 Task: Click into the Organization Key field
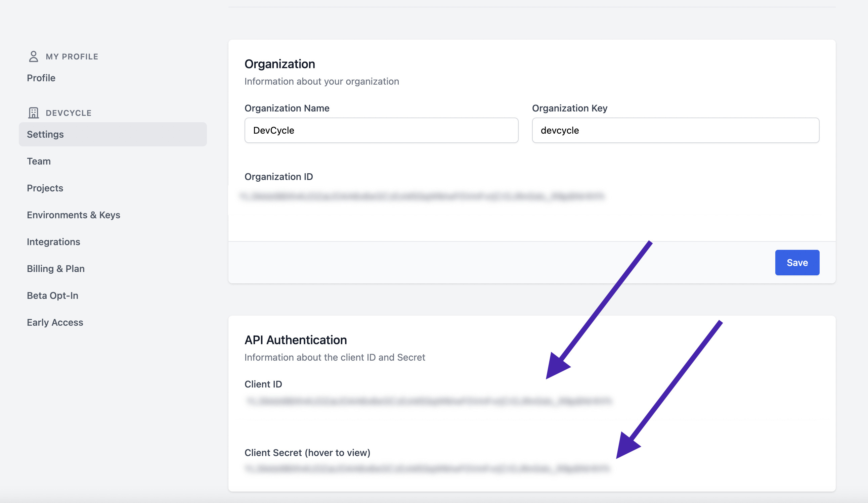click(x=675, y=130)
